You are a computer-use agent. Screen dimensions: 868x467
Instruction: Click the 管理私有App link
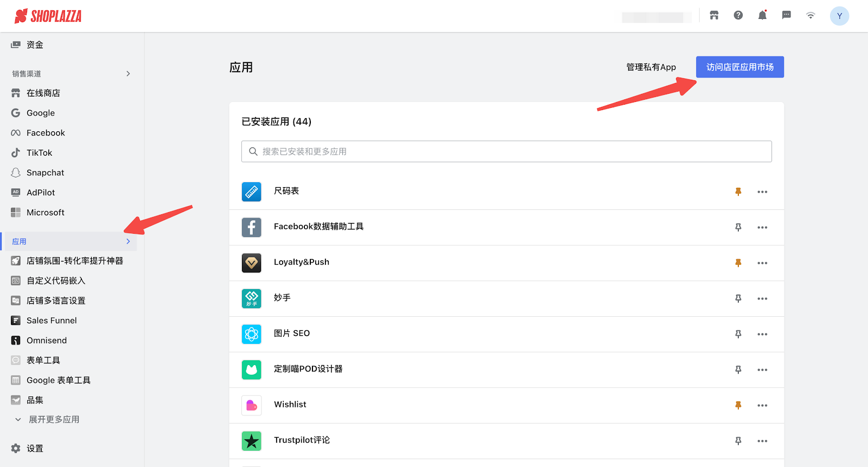click(651, 67)
